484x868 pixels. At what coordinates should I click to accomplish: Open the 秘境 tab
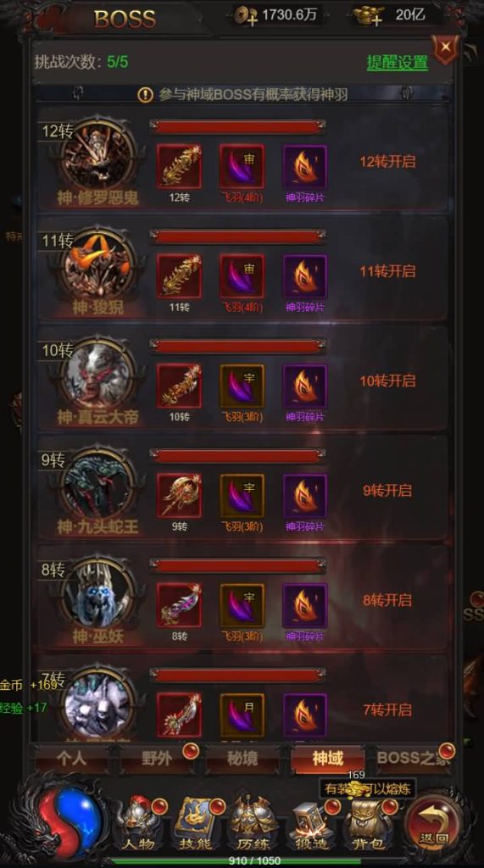(x=242, y=759)
